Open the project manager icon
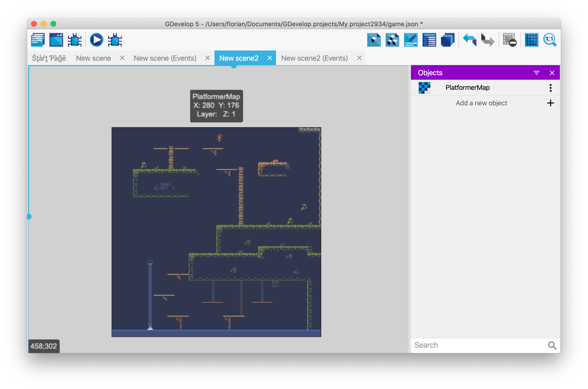This screenshot has width=588, height=389. 38,40
